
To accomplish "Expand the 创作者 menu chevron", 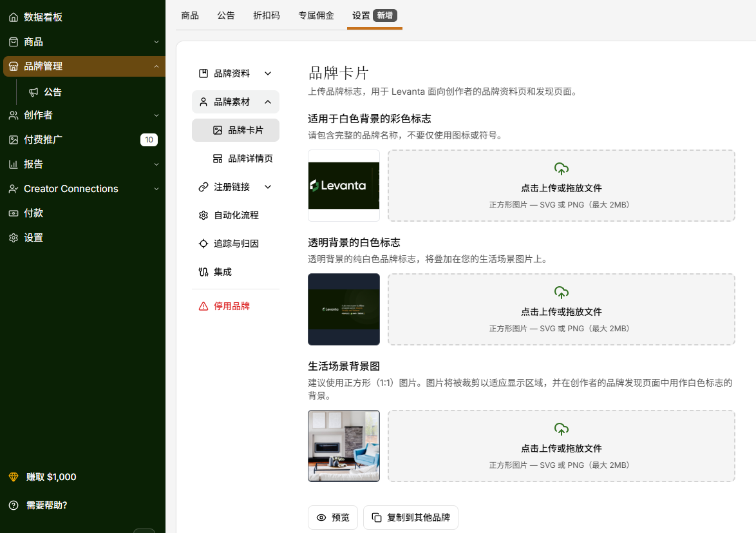I will pos(156,115).
